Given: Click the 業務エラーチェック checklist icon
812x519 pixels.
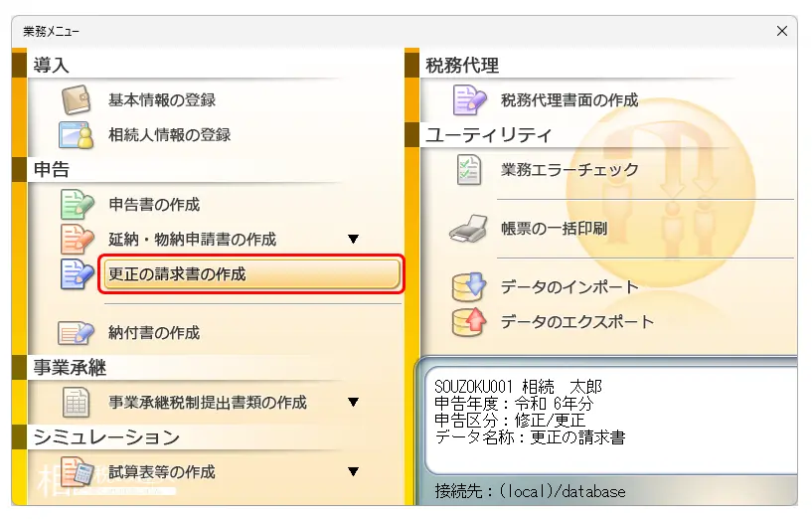Looking at the screenshot, I should click(x=469, y=170).
